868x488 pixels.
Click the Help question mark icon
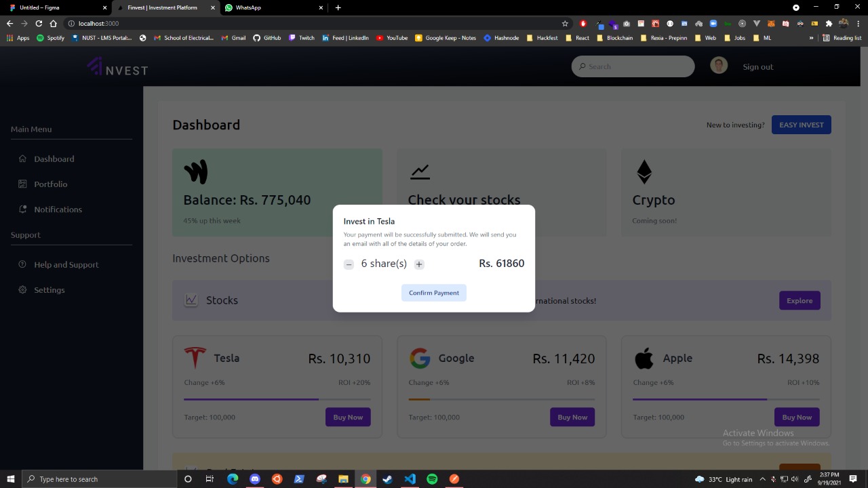point(22,264)
